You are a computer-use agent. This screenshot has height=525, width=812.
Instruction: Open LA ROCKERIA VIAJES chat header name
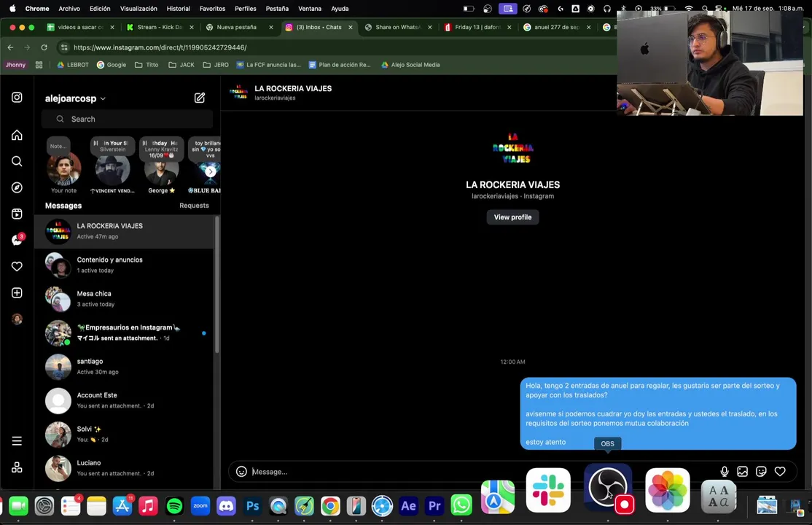point(293,89)
